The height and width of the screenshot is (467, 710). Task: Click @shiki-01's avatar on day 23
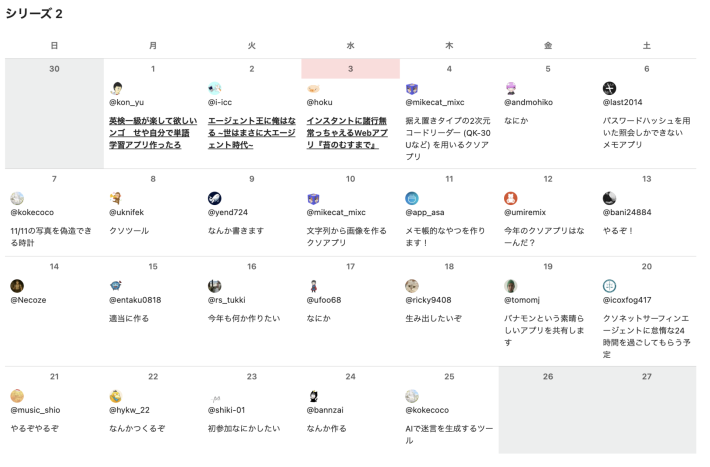tap(215, 396)
